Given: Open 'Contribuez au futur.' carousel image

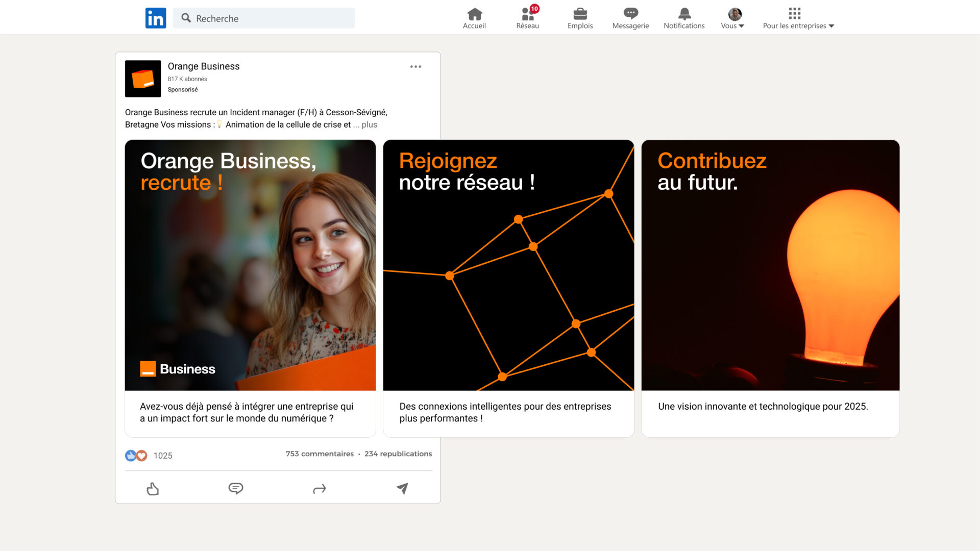Looking at the screenshot, I should [770, 265].
